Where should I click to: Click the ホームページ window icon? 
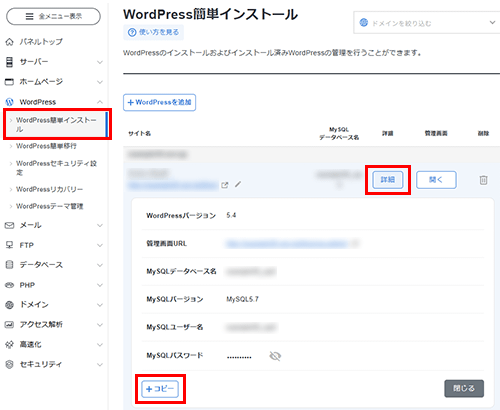click(9, 82)
